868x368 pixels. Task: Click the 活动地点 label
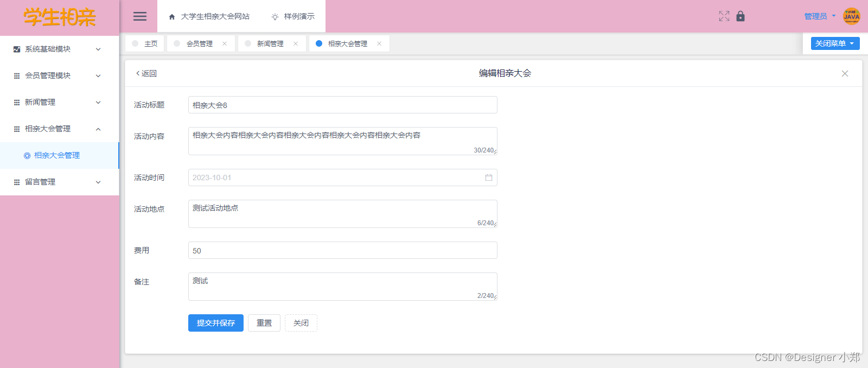[x=149, y=209]
